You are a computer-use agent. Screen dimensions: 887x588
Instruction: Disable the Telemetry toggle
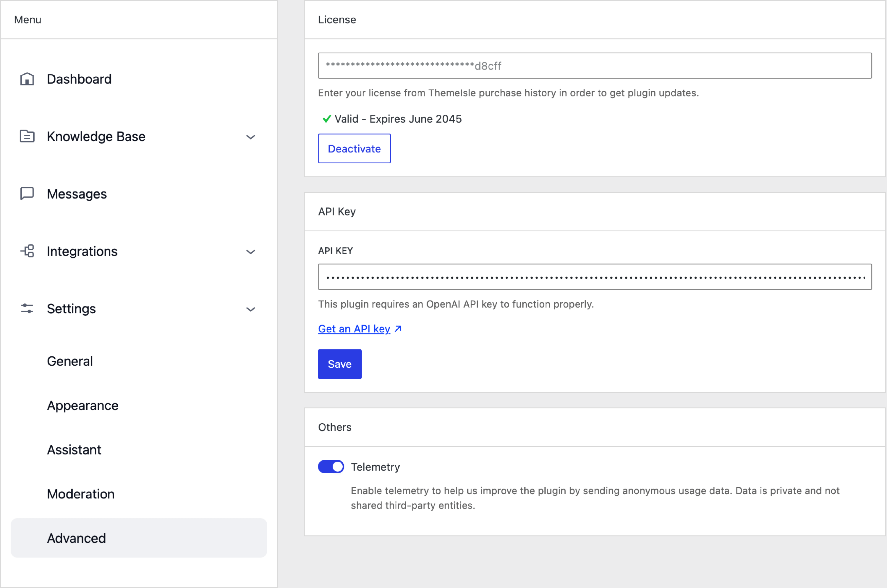point(331,467)
